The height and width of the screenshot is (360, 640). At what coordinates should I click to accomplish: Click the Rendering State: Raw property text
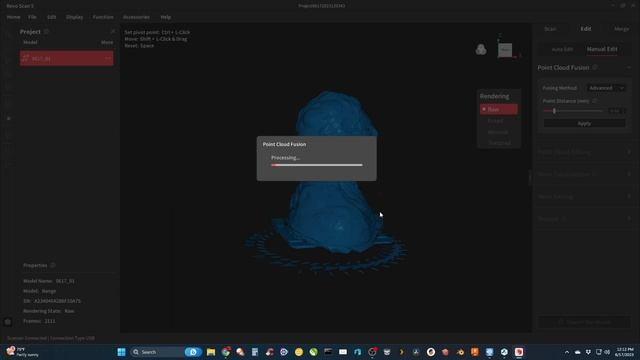(x=49, y=311)
